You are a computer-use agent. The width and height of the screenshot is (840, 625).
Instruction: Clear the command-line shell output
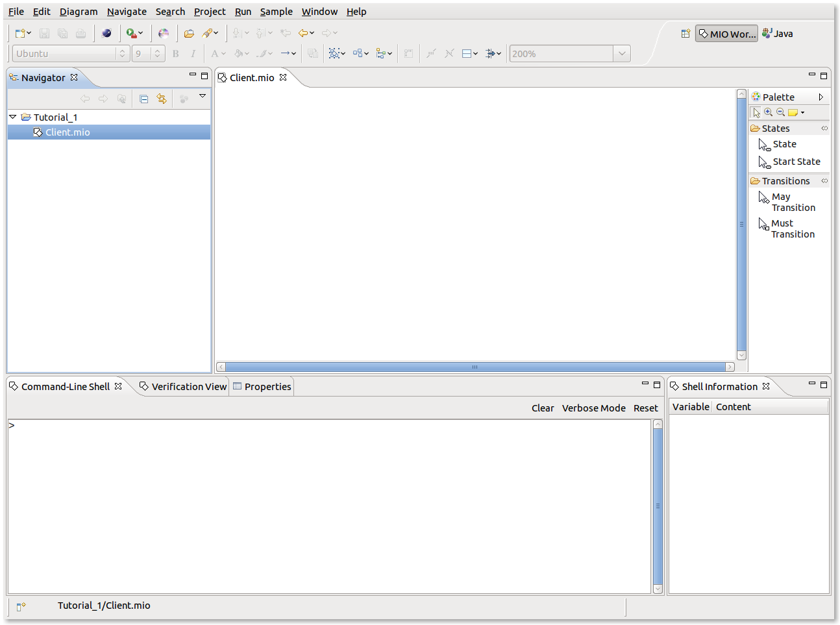(543, 408)
